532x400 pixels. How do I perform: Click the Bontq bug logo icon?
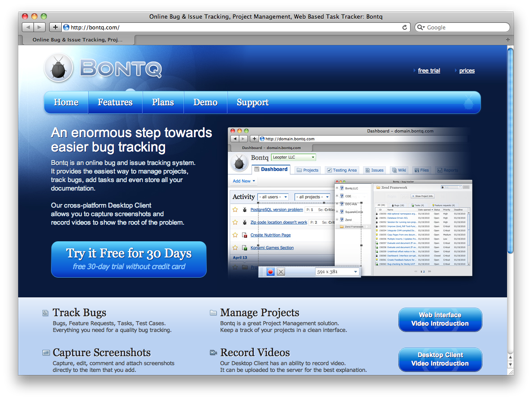[x=59, y=68]
